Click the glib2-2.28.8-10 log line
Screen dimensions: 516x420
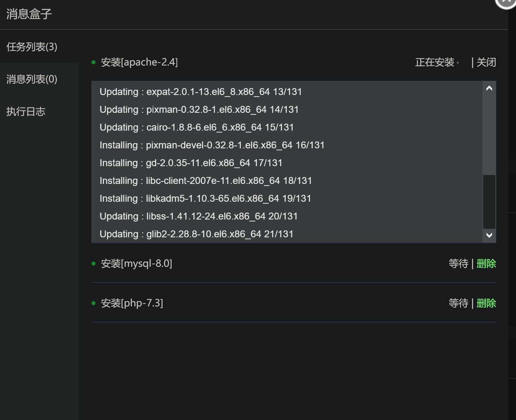[197, 234]
